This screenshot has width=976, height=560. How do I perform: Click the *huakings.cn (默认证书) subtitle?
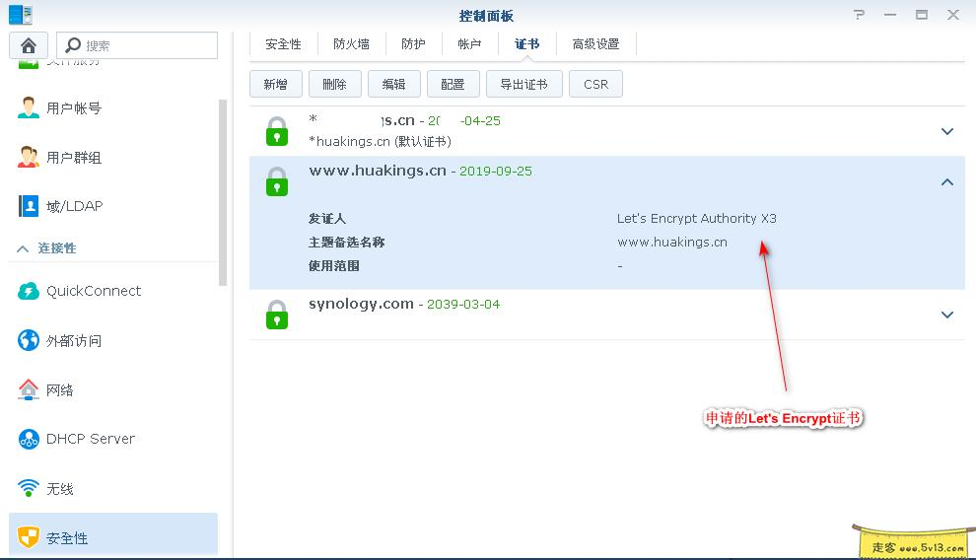point(380,141)
